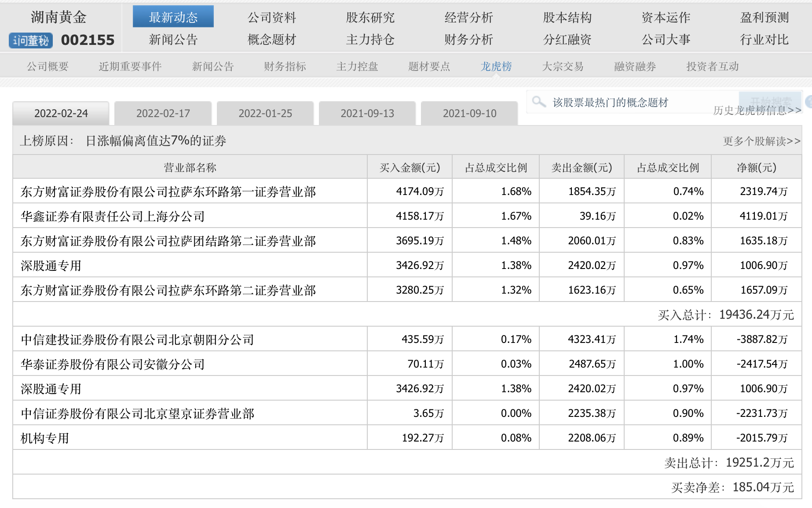Open the 公司资料 menu item
The width and height of the screenshot is (812, 508).
click(x=272, y=18)
